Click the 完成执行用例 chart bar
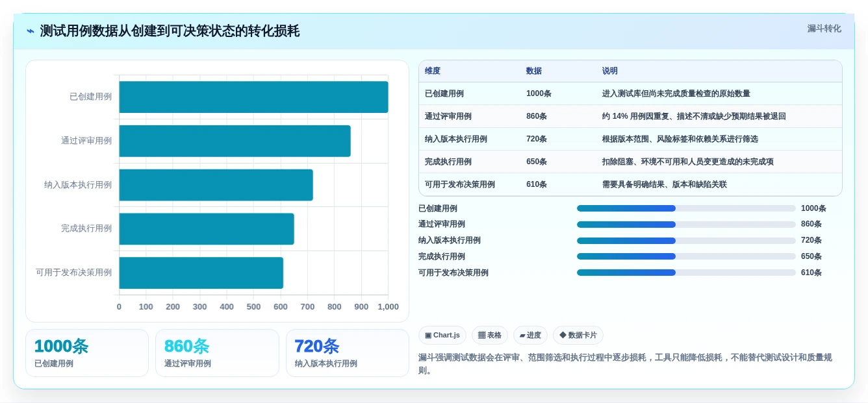 (207, 228)
